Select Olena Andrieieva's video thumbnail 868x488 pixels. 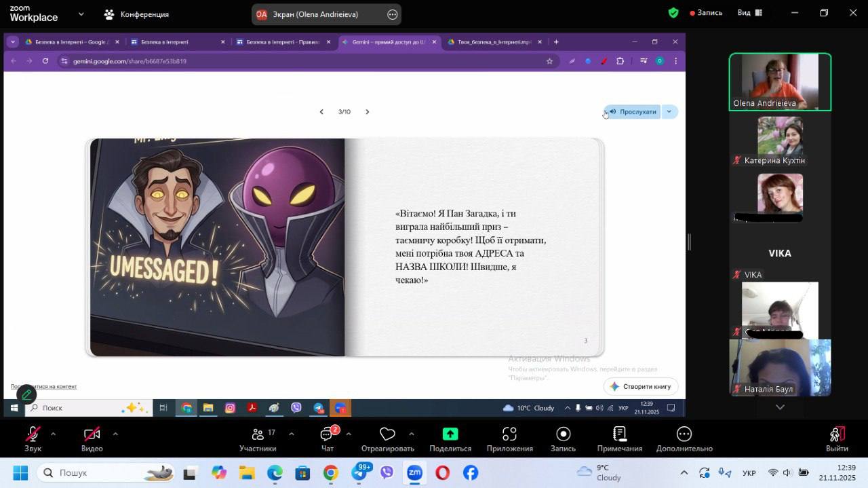(x=780, y=81)
